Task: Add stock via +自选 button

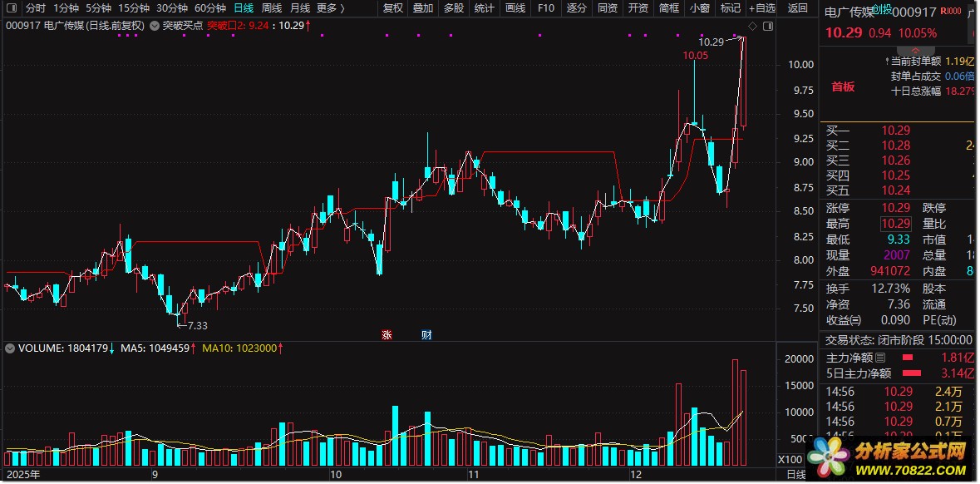Action: pyautogui.click(x=762, y=8)
